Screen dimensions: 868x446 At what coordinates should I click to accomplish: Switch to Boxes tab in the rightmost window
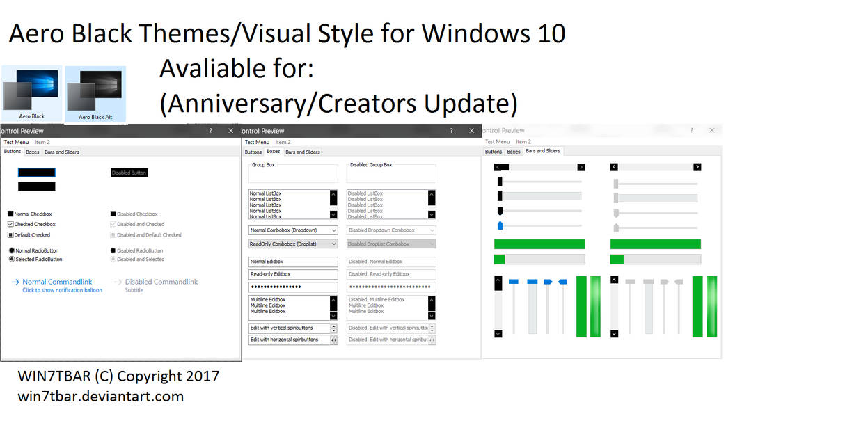click(x=514, y=152)
